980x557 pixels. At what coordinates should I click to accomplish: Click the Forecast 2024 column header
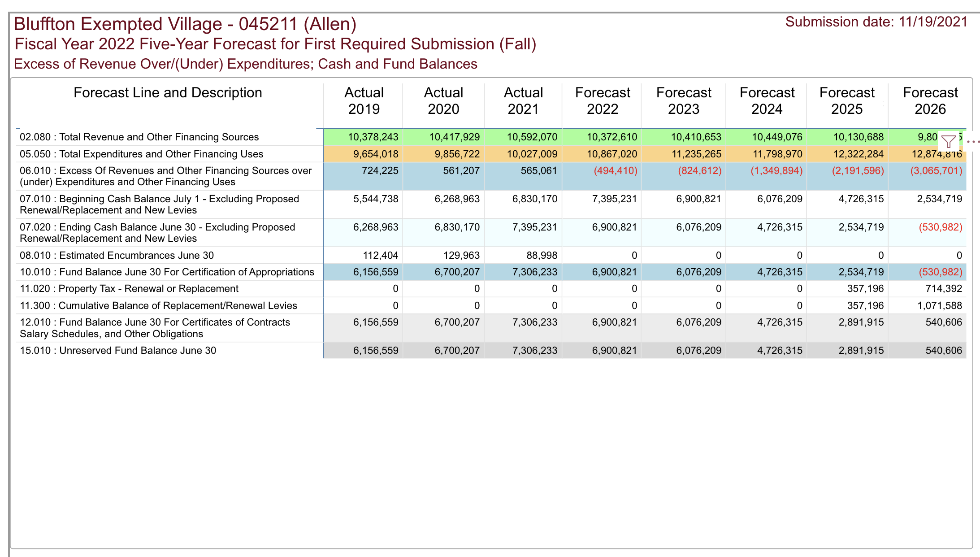point(767,100)
